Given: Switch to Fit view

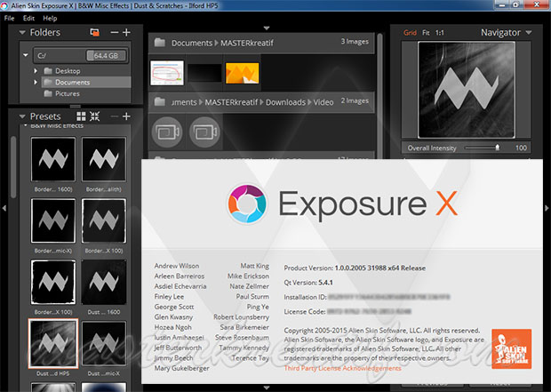Looking at the screenshot, I should tap(426, 33).
